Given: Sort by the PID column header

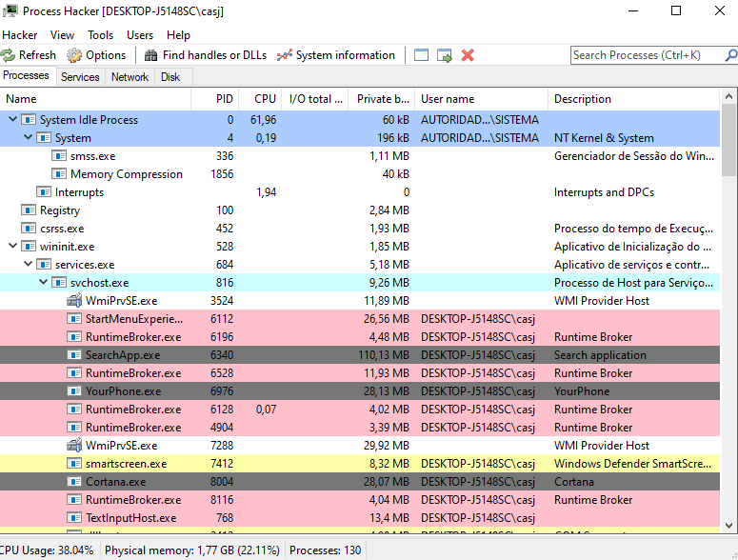Looking at the screenshot, I should click(x=215, y=99).
